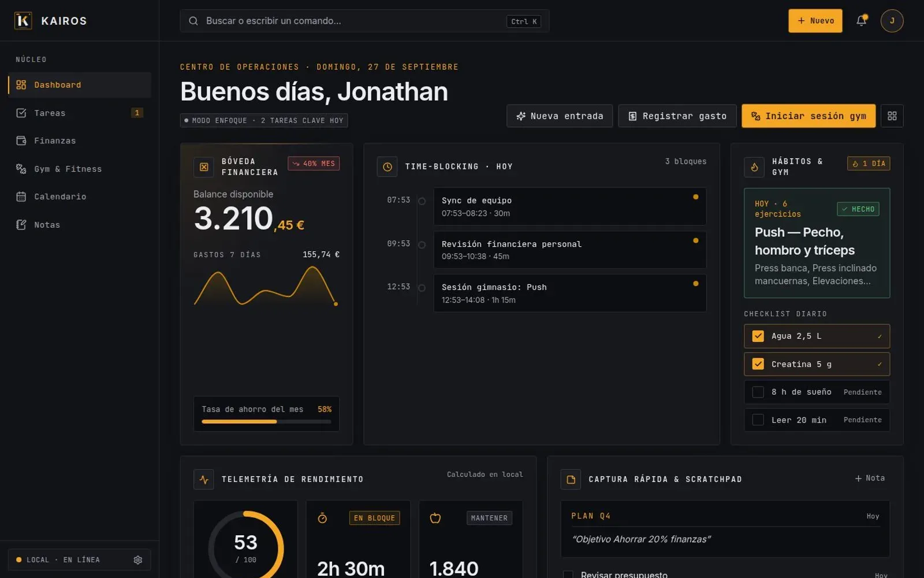Check the Revisar presupuesto checkbox
924x578 pixels.
[x=568, y=575]
